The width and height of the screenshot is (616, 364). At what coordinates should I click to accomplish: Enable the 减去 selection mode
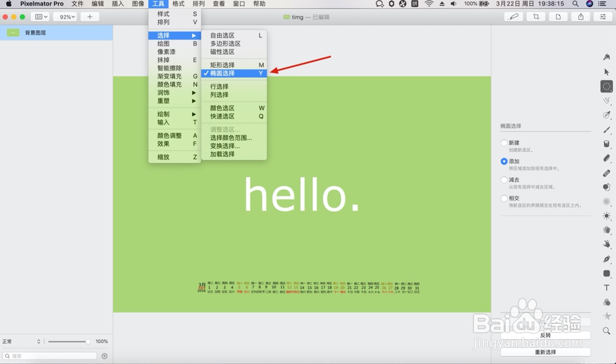tap(504, 179)
